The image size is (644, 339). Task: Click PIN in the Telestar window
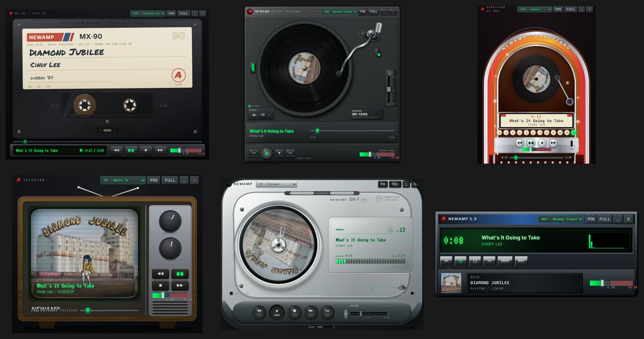154,180
